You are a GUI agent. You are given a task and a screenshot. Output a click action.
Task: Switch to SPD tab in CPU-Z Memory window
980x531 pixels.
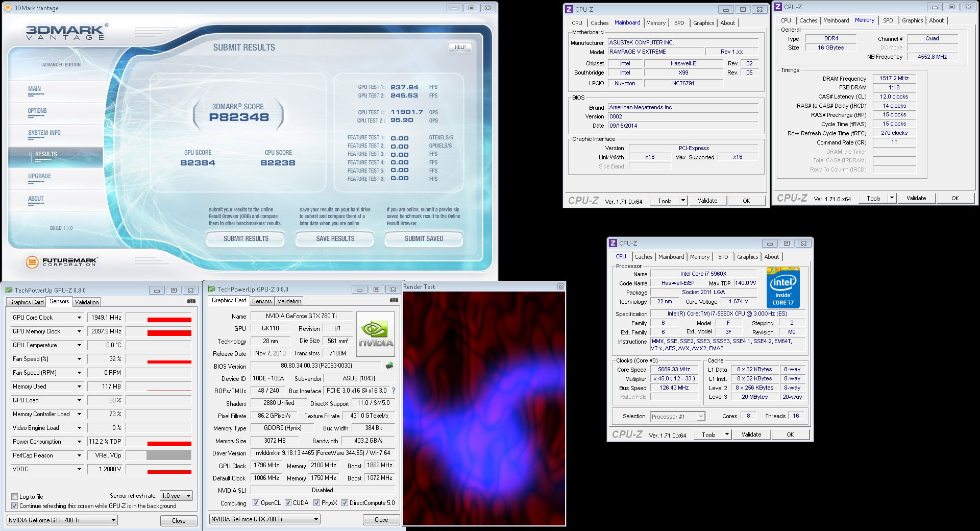click(x=888, y=20)
